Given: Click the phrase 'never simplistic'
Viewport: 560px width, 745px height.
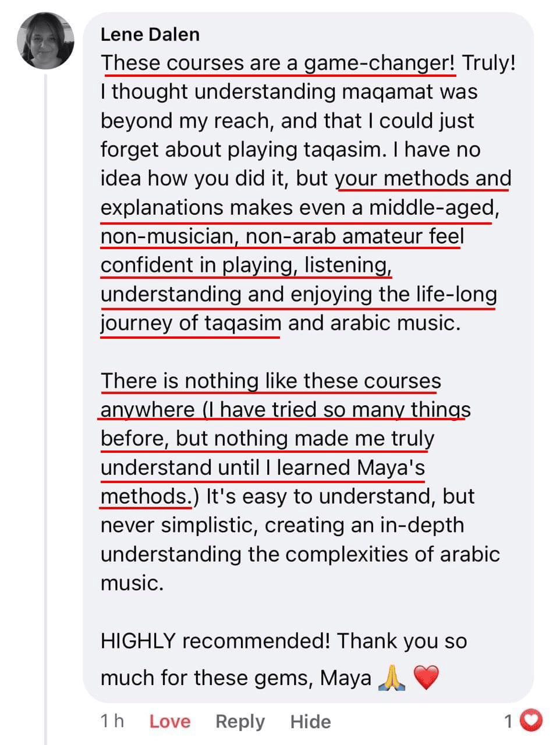Looking at the screenshot, I should (x=179, y=525).
